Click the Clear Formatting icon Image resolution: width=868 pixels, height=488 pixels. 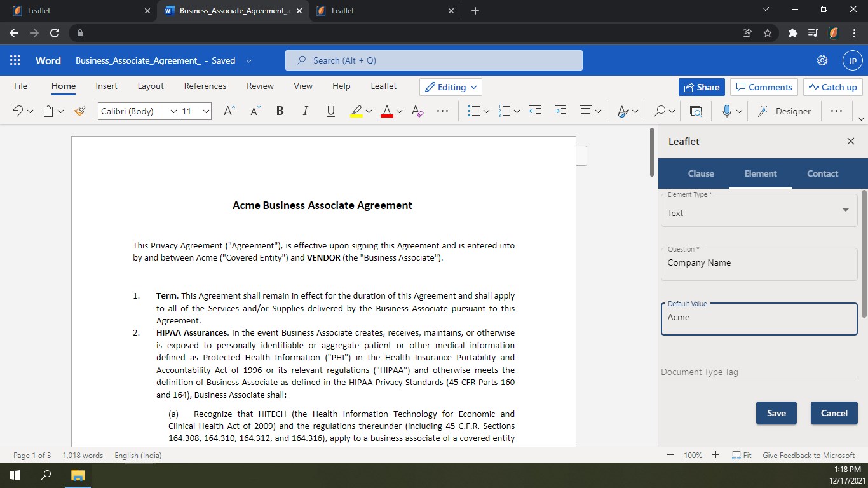[417, 111]
